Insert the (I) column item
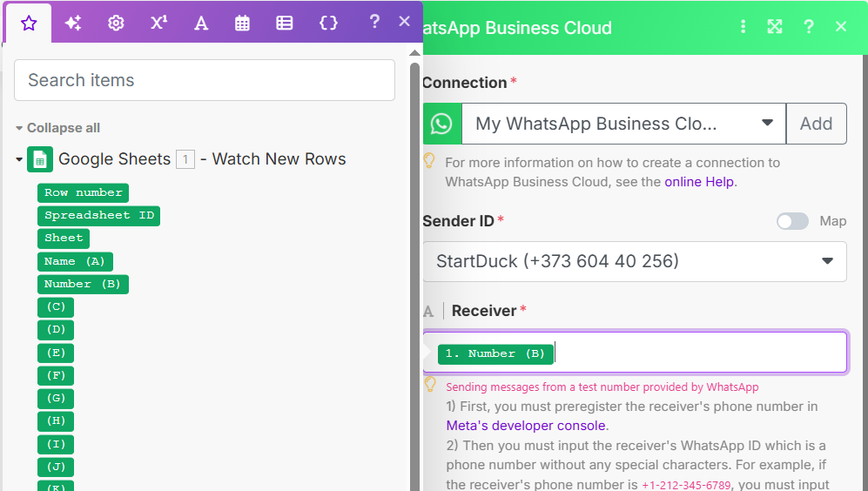 coord(56,444)
